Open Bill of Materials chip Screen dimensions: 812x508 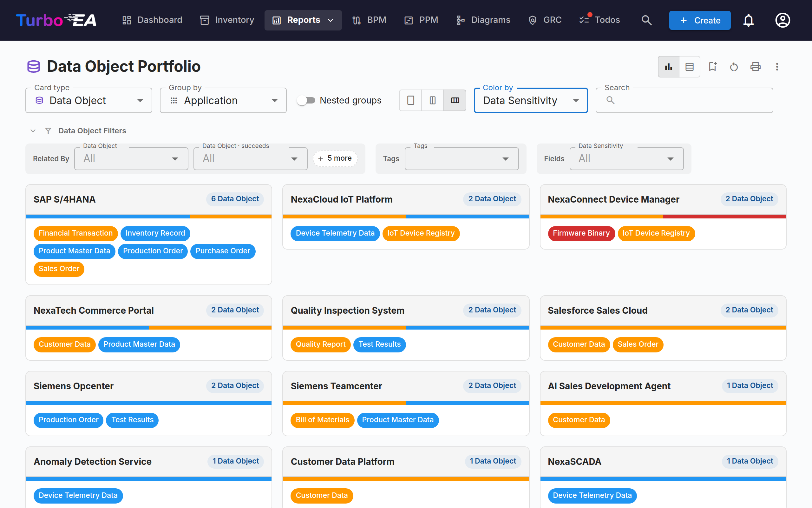click(x=322, y=420)
